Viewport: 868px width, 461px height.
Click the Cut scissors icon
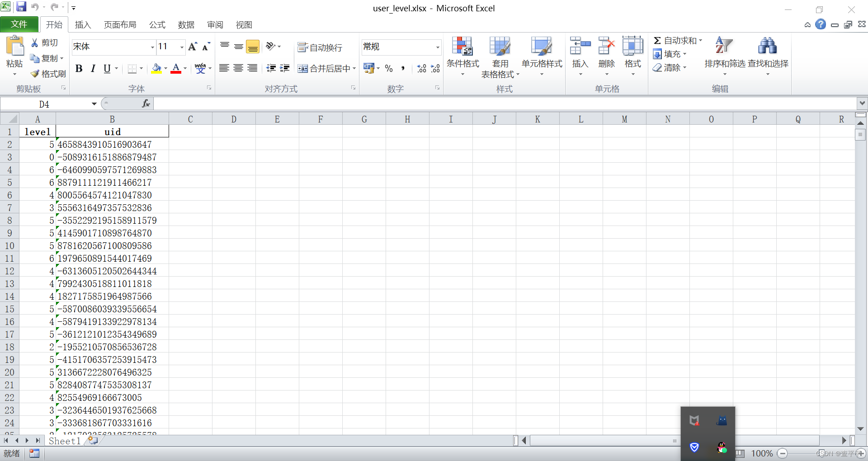pyautogui.click(x=34, y=42)
